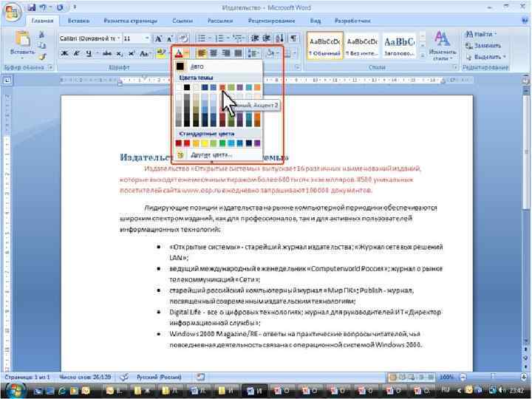Switch to the Вставка ribbon tab

pos(79,21)
